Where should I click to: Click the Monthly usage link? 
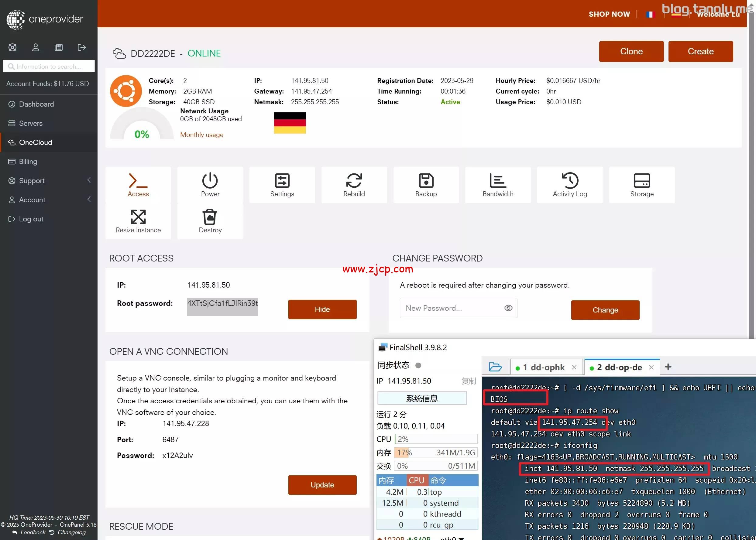tap(201, 135)
